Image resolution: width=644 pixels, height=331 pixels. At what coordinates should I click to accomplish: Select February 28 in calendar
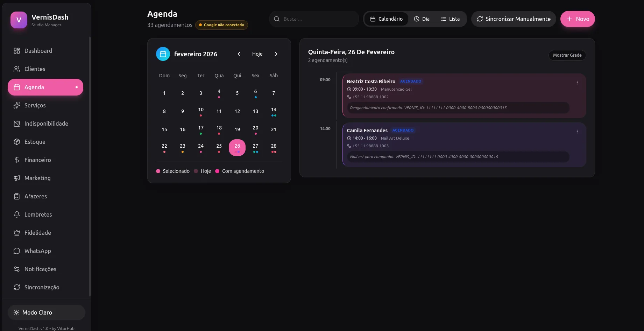tap(274, 148)
